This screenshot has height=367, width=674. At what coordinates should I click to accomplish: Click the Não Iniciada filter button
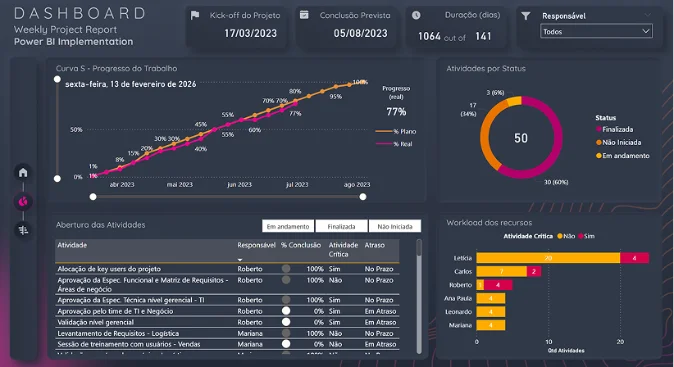pos(395,226)
